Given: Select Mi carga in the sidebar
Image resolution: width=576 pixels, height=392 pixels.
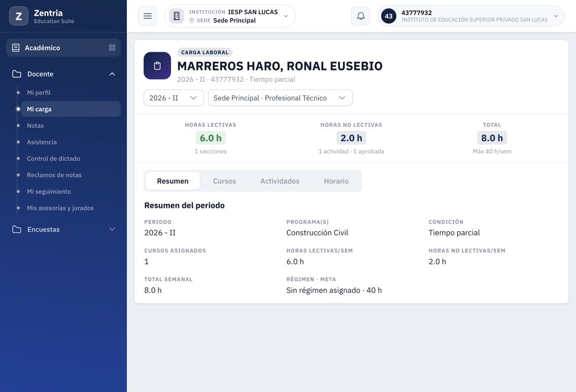Looking at the screenshot, I should click(71, 109).
